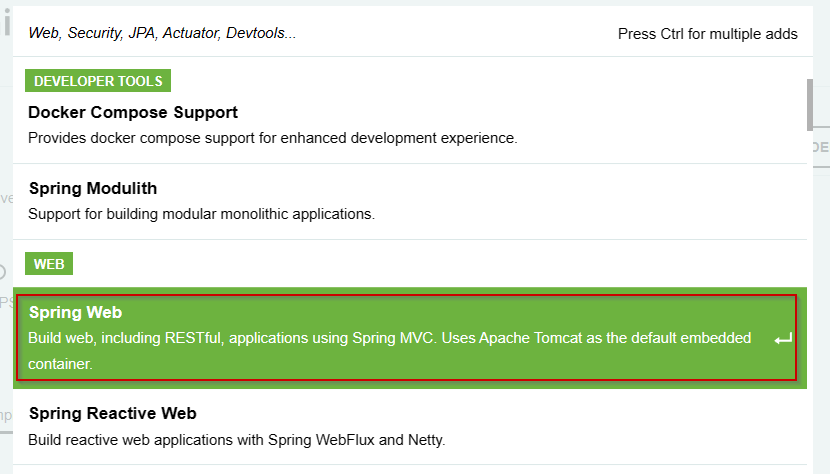Click the Docker Compose Support bold title
Screen dimensions: 830x474
(x=133, y=112)
